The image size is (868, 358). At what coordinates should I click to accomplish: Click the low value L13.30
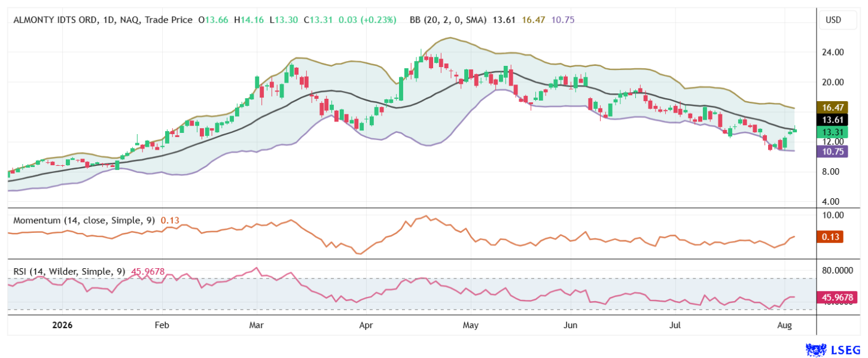pos(284,20)
